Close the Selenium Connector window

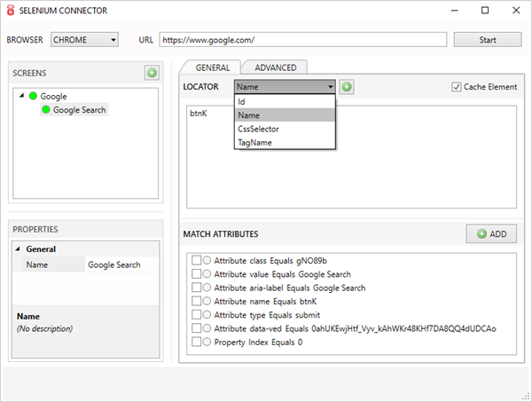point(516,11)
